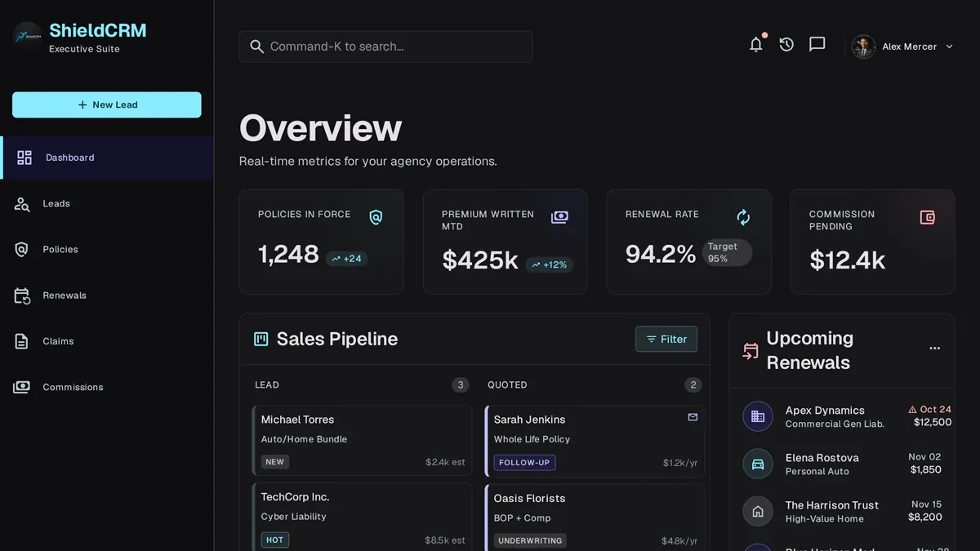
Task: Click the +12% trend badge
Action: 550,264
